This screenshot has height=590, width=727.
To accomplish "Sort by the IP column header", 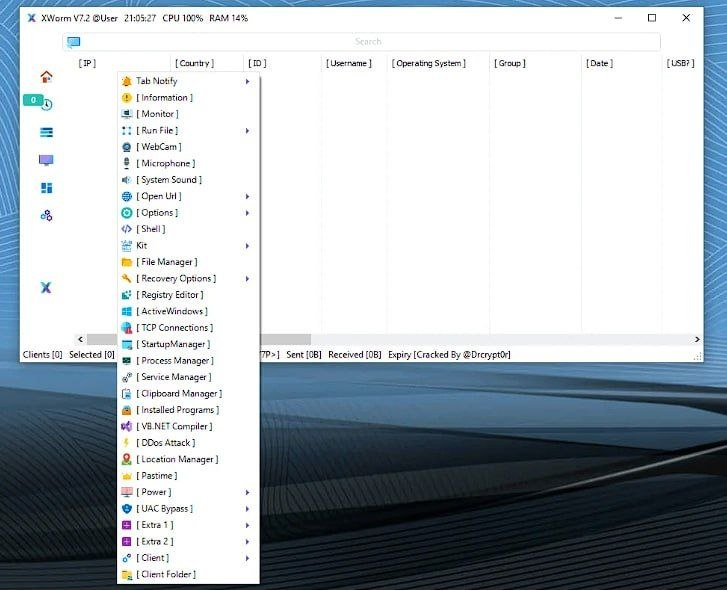I will (x=87, y=63).
